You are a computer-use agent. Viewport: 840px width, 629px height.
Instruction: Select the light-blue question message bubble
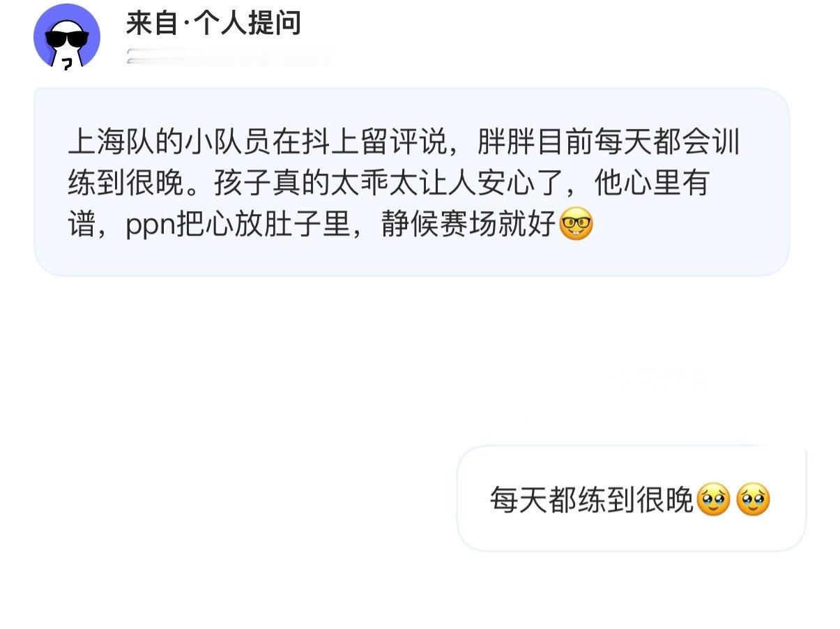[x=411, y=182]
